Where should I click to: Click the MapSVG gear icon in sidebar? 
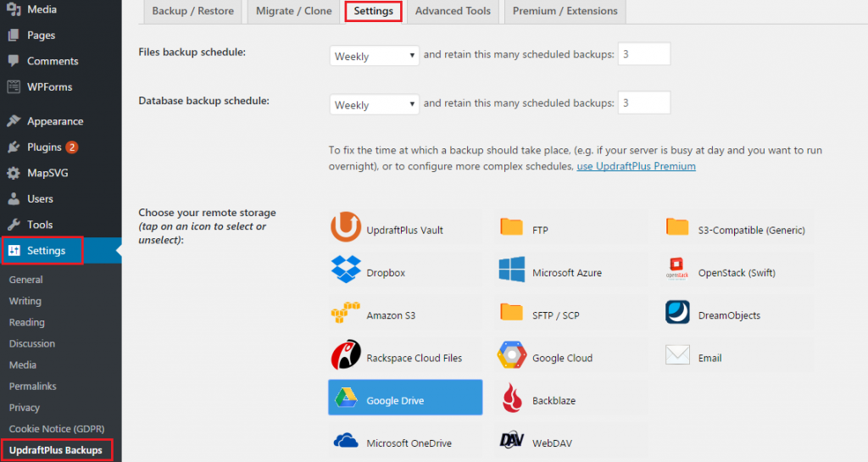(14, 173)
